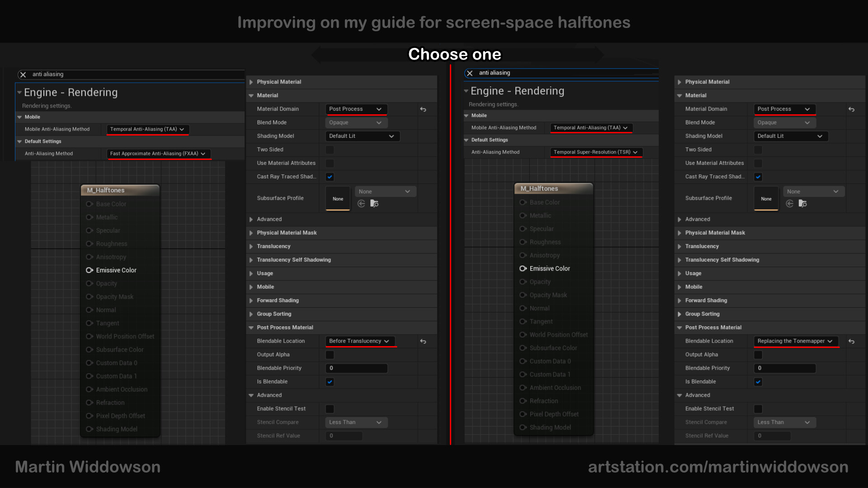Open the Blendable Location dropdown set to Before Translucency

[360, 341]
